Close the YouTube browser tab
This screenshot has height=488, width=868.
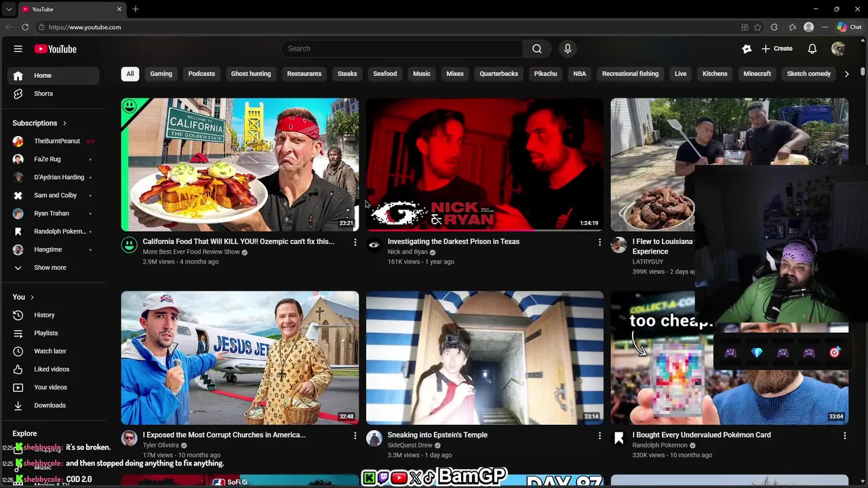coord(119,9)
